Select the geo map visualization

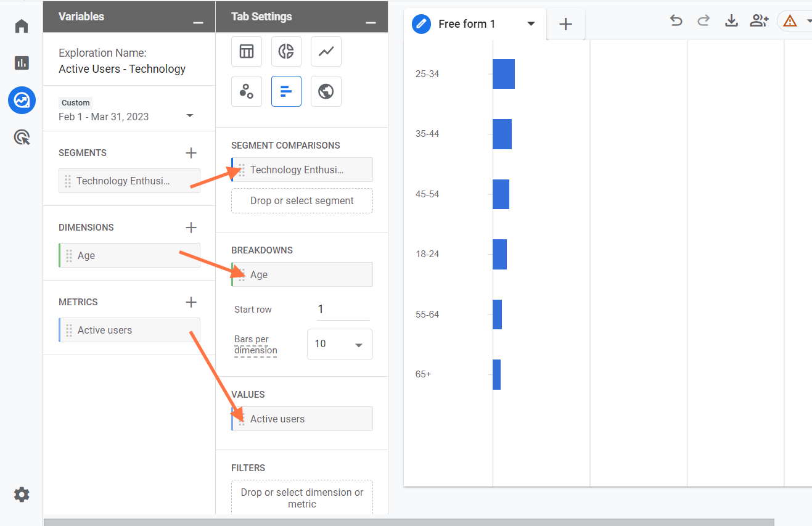(x=326, y=92)
